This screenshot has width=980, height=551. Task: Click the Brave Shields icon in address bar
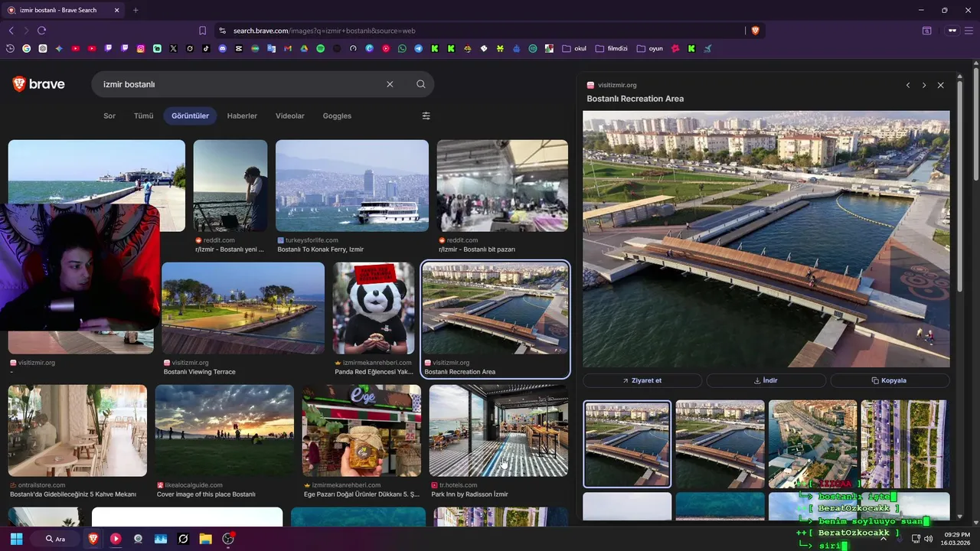coord(755,31)
